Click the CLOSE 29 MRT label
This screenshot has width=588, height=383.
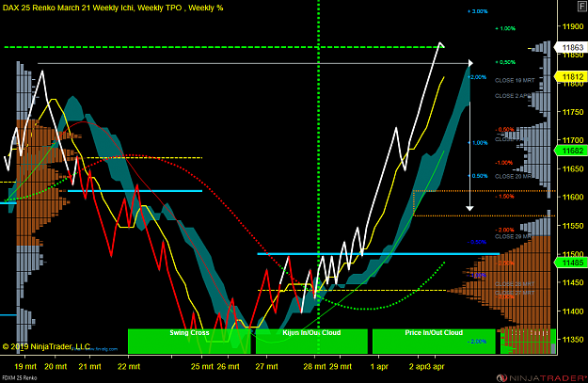click(x=514, y=236)
